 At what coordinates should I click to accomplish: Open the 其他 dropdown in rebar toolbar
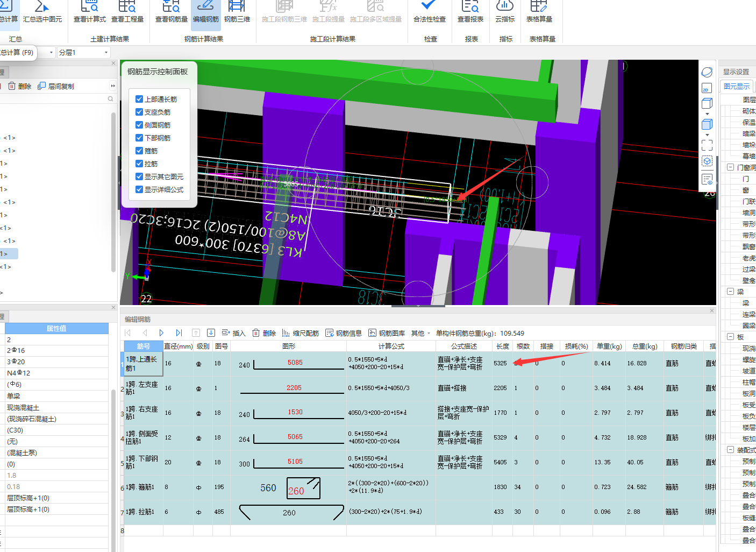(421, 334)
